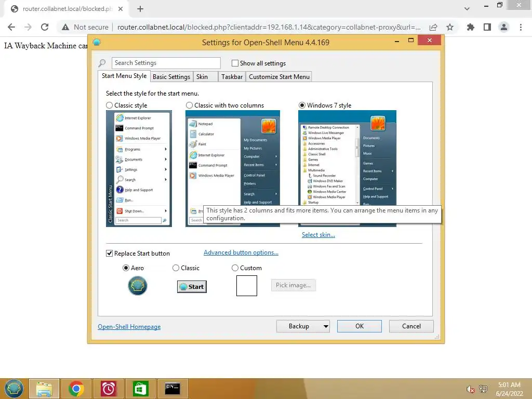The image size is (532, 399).
Task: Bookmark this page with the star icon
Action: (x=450, y=27)
